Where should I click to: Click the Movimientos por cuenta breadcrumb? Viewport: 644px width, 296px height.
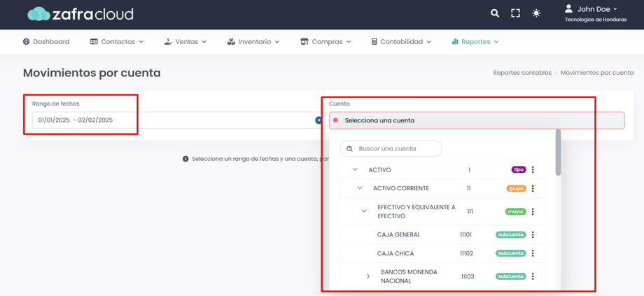(x=597, y=73)
